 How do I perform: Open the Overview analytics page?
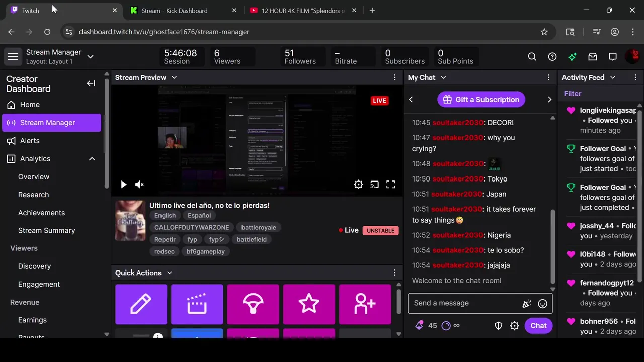(x=34, y=177)
